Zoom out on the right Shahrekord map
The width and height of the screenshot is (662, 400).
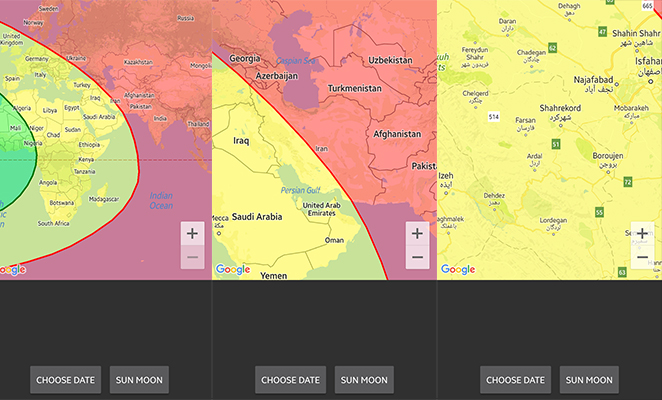(642, 257)
